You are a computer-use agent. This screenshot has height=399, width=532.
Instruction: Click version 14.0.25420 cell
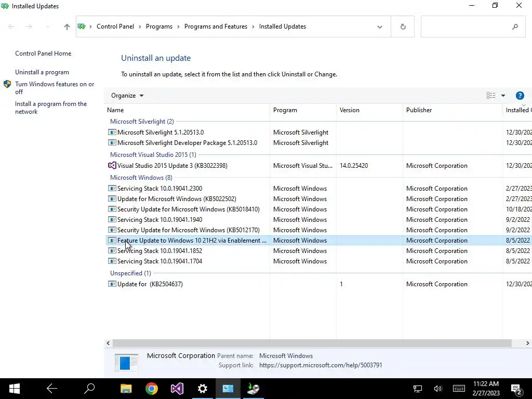pyautogui.click(x=353, y=166)
